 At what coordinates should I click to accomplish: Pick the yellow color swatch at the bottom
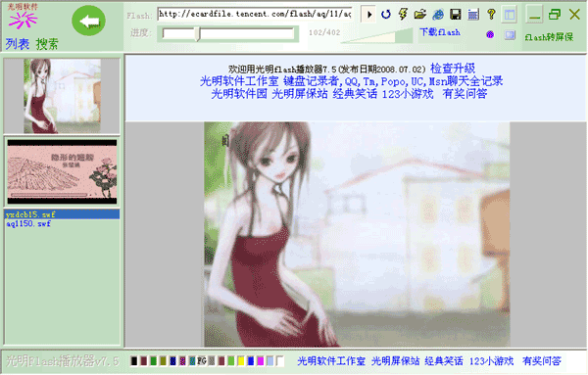click(241, 361)
